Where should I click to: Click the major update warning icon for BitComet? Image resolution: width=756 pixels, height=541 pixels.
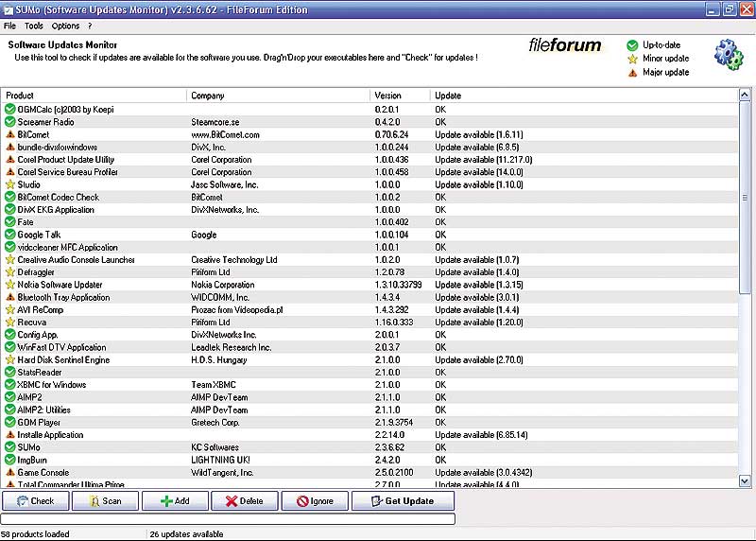tap(10, 134)
